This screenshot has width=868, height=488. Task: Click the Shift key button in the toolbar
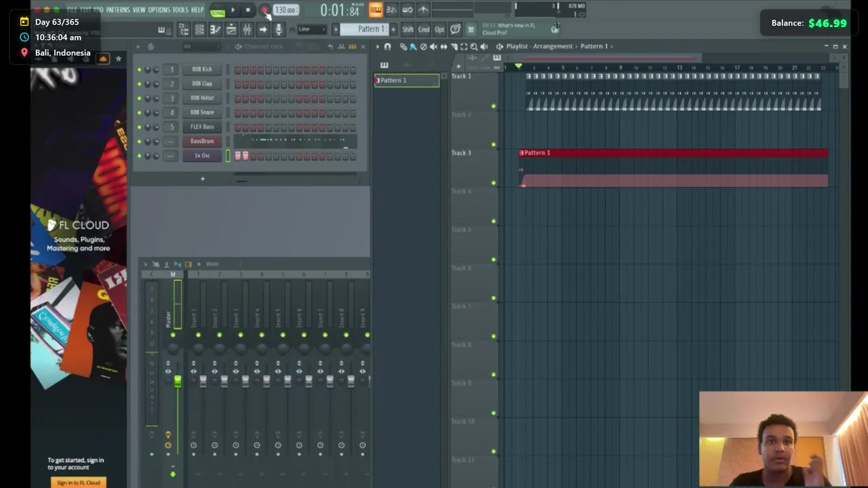coord(408,29)
